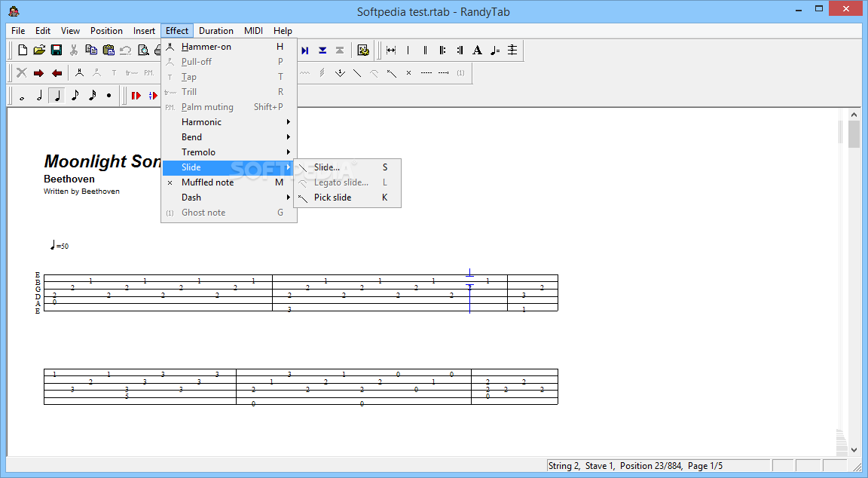
Task: Select the whole note duration button
Action: click(22, 96)
